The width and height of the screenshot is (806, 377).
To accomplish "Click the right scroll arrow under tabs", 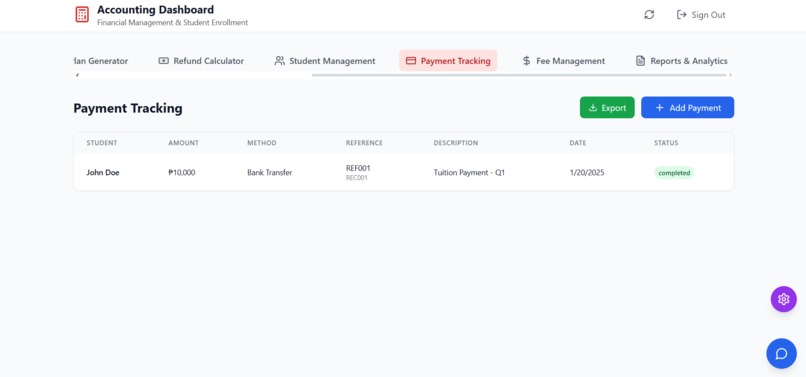I will [x=730, y=75].
